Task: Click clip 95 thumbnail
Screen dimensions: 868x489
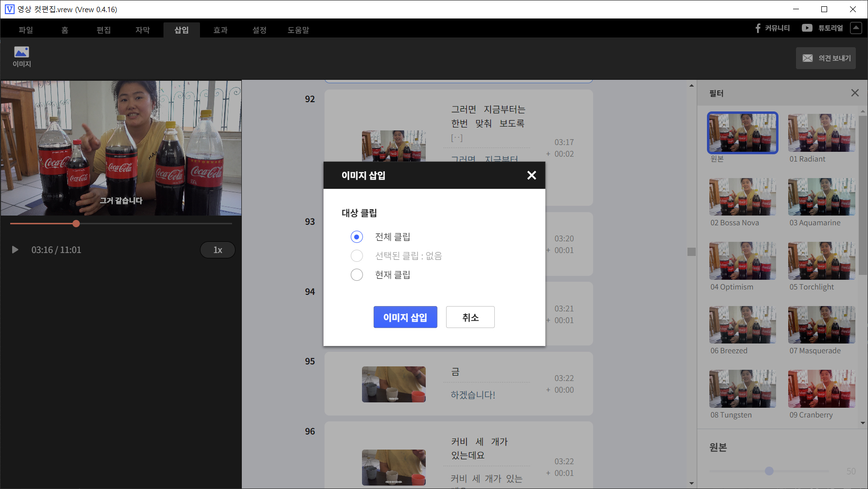Action: [x=394, y=384]
